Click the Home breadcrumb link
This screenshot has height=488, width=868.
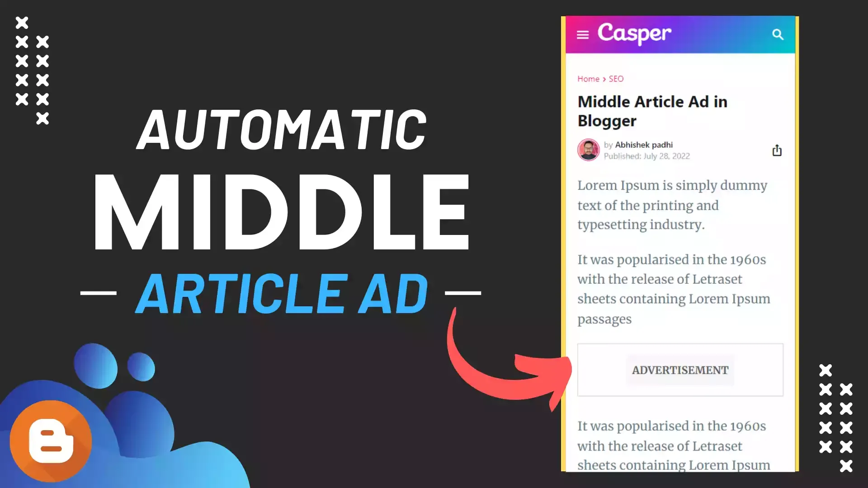point(588,79)
